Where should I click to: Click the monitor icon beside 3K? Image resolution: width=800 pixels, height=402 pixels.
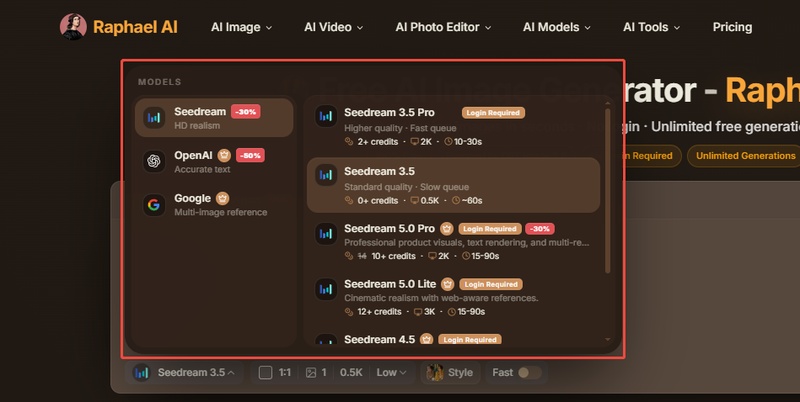pyautogui.click(x=418, y=312)
